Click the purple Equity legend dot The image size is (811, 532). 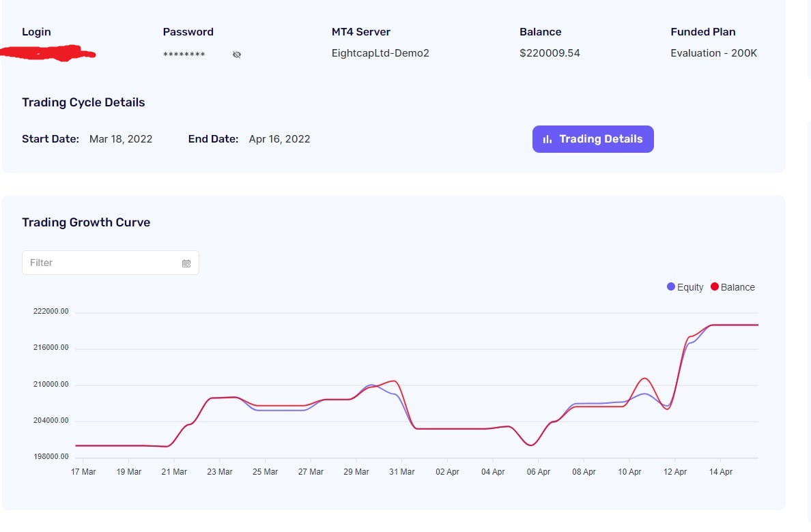pos(671,286)
